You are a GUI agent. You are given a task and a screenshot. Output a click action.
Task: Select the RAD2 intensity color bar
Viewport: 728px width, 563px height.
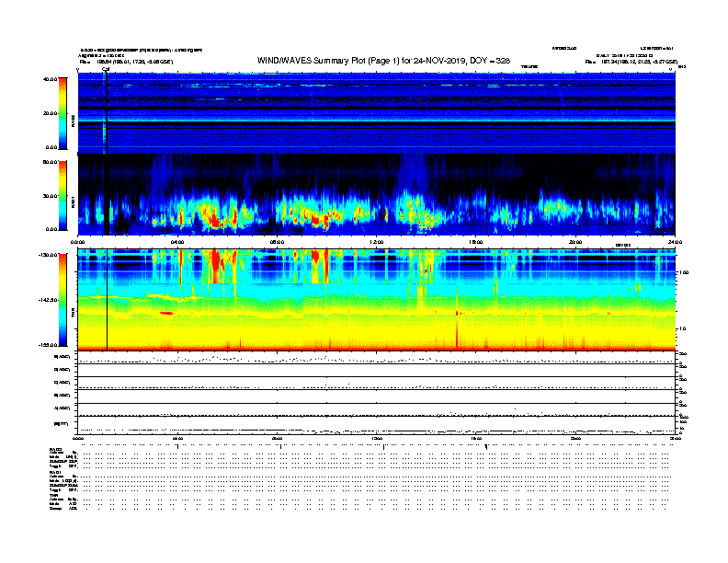click(63, 114)
